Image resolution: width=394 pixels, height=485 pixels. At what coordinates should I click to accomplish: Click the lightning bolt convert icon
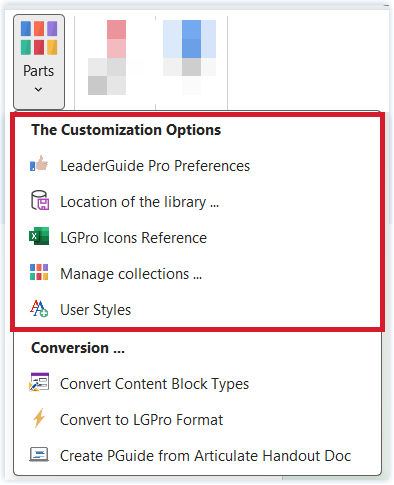tap(39, 418)
